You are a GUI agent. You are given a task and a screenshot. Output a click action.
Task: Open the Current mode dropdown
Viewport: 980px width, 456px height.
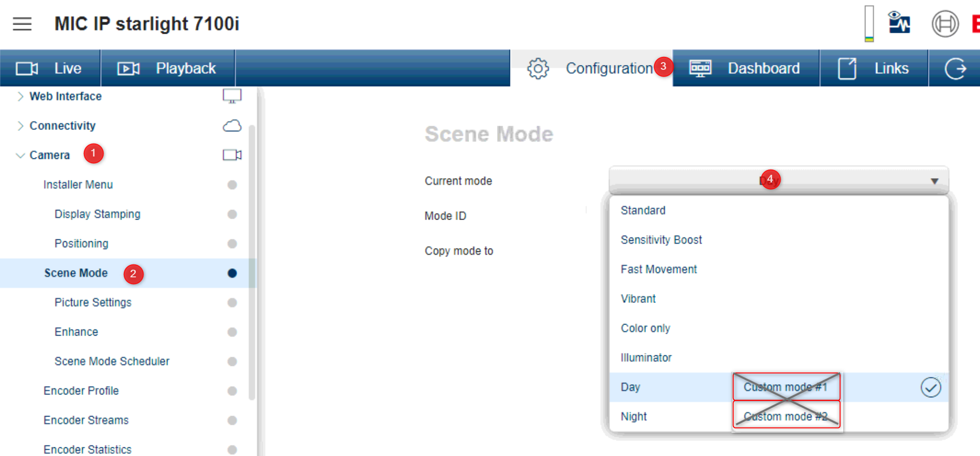coord(779,181)
